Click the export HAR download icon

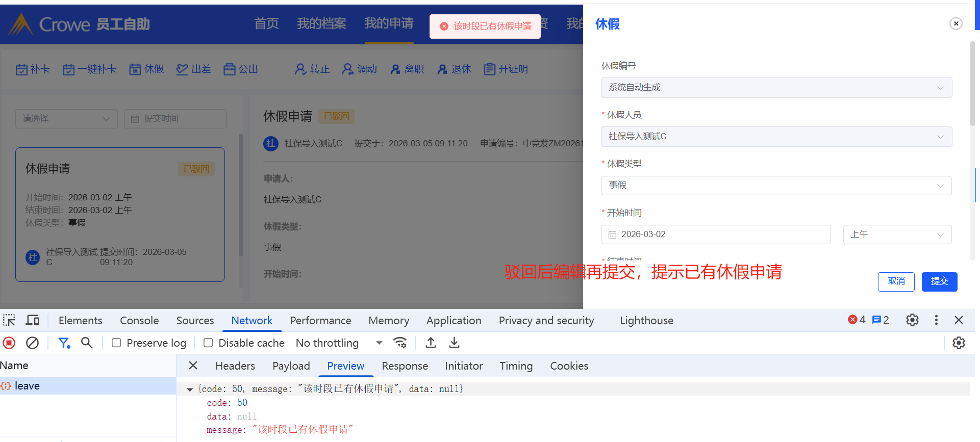click(x=454, y=343)
